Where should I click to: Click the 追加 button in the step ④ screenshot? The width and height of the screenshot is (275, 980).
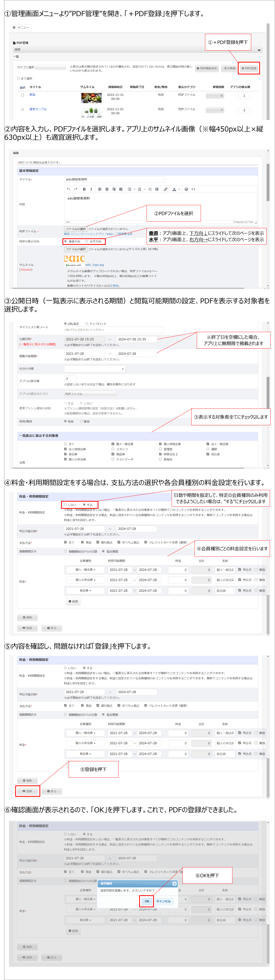pos(73,601)
